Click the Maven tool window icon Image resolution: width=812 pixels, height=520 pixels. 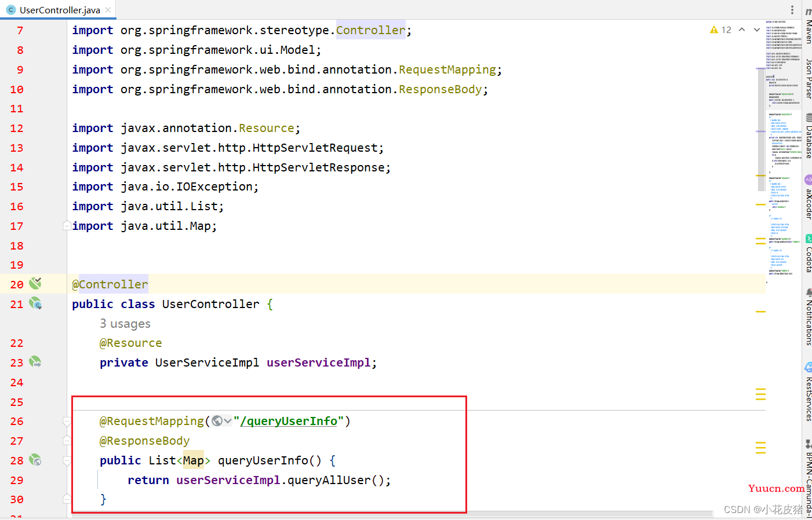[809, 12]
